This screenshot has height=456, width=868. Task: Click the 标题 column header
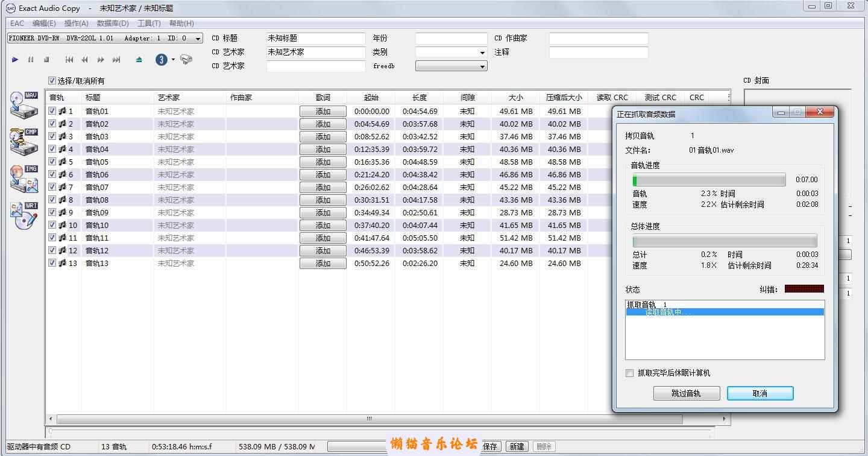[118, 98]
